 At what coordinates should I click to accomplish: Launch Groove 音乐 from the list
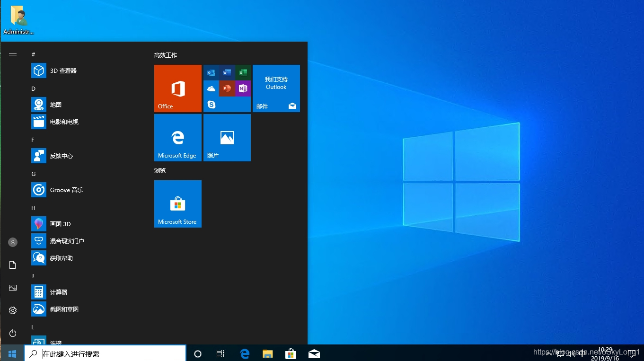point(87,190)
